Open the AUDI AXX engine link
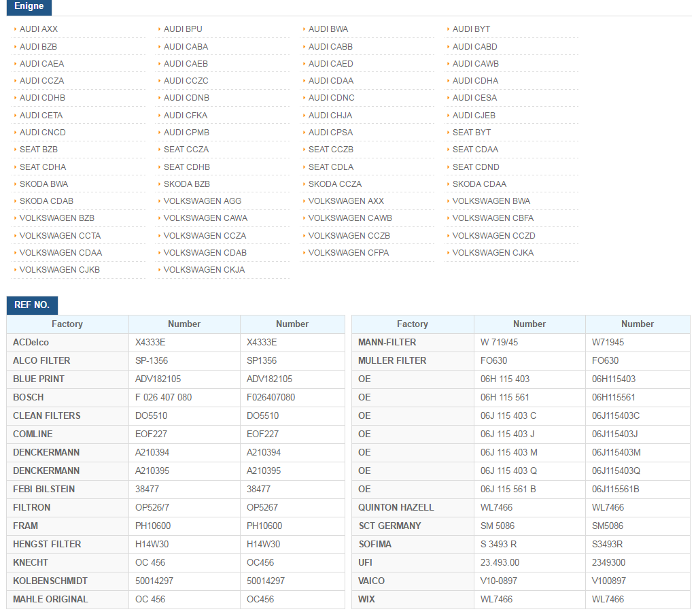The width and height of the screenshot is (696, 616). pos(39,29)
